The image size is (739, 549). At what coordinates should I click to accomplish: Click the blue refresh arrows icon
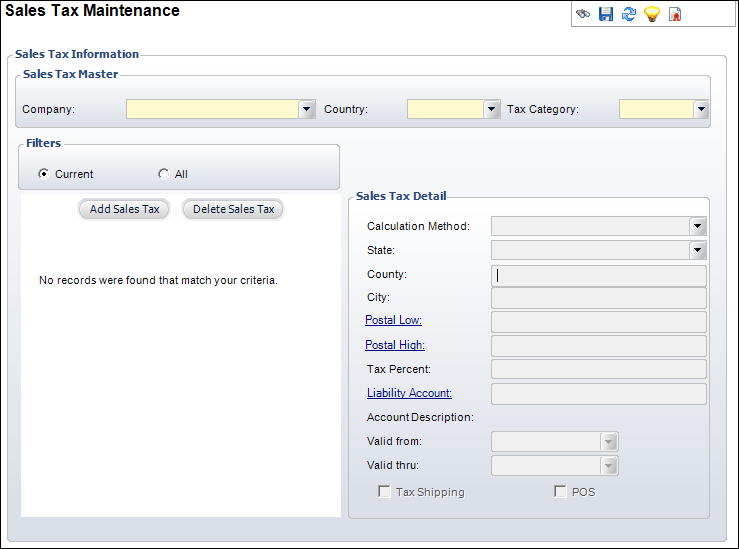(x=629, y=14)
